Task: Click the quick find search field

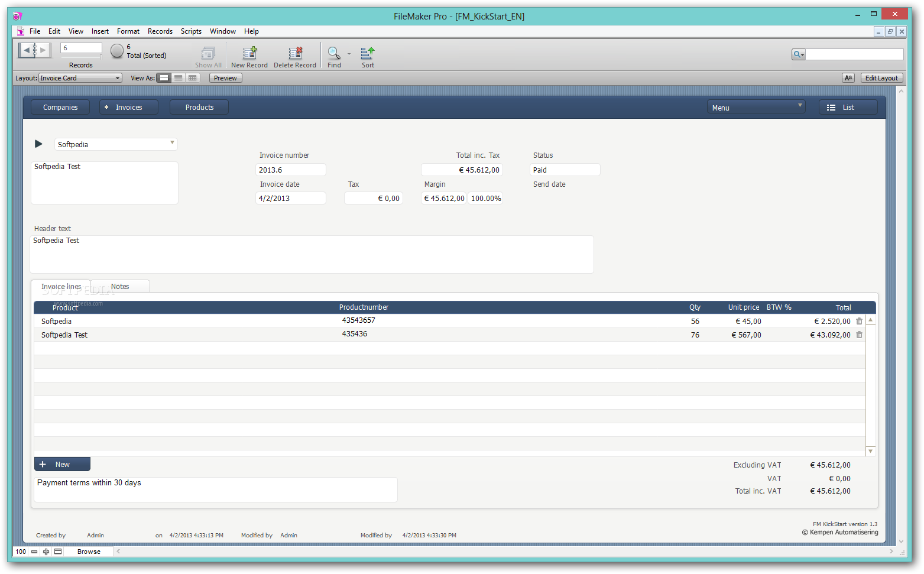Action: [x=854, y=54]
